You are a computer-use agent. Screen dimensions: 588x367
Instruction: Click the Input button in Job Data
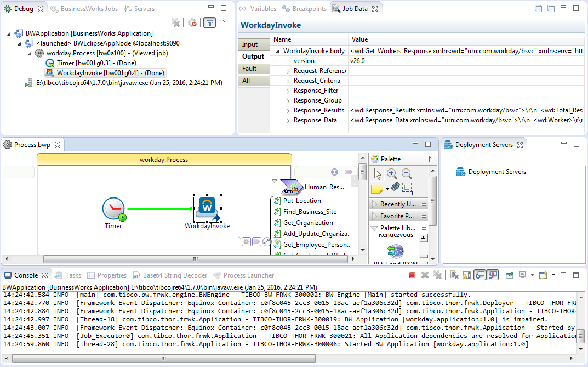tap(250, 44)
